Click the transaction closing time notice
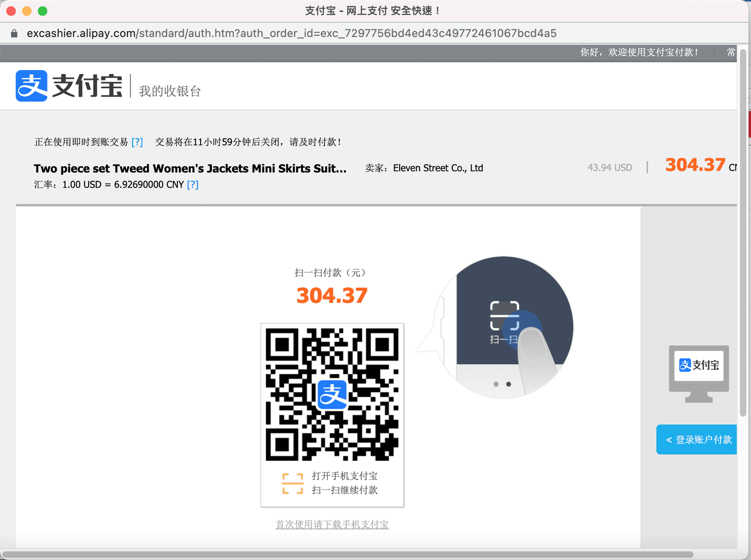Screen dimensions: 751x560 pos(248,142)
